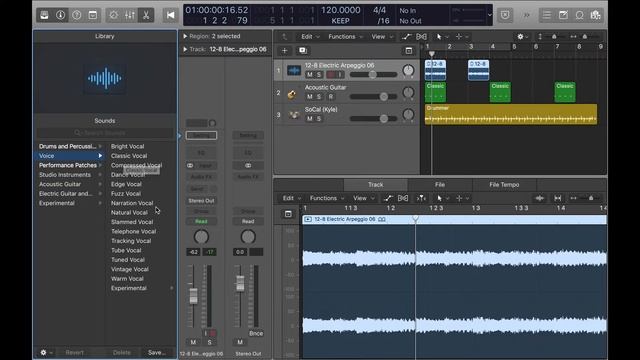Open the Note Pad button

point(563,15)
